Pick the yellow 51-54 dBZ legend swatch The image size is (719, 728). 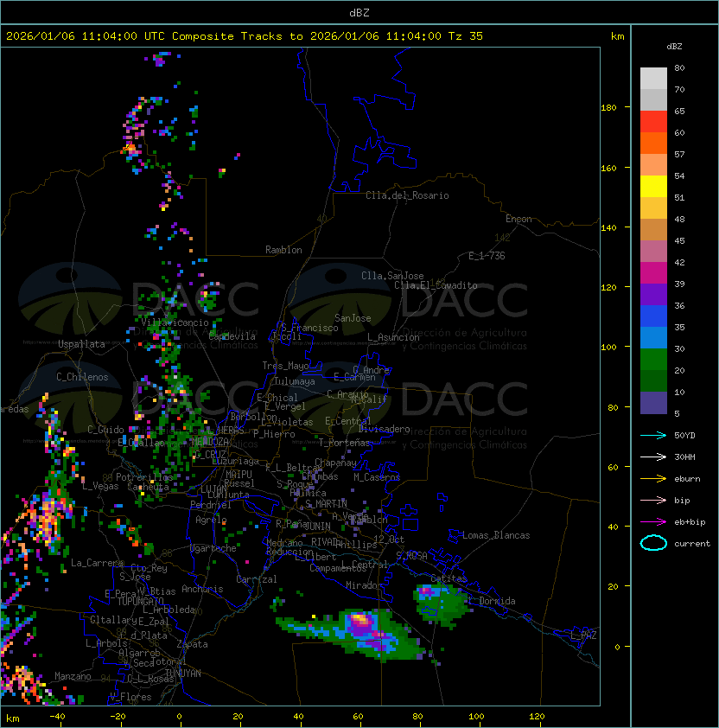(x=653, y=187)
